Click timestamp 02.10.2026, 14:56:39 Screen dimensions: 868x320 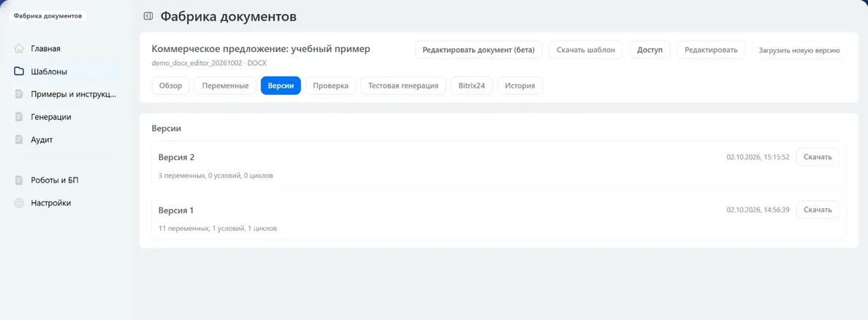[x=758, y=210]
